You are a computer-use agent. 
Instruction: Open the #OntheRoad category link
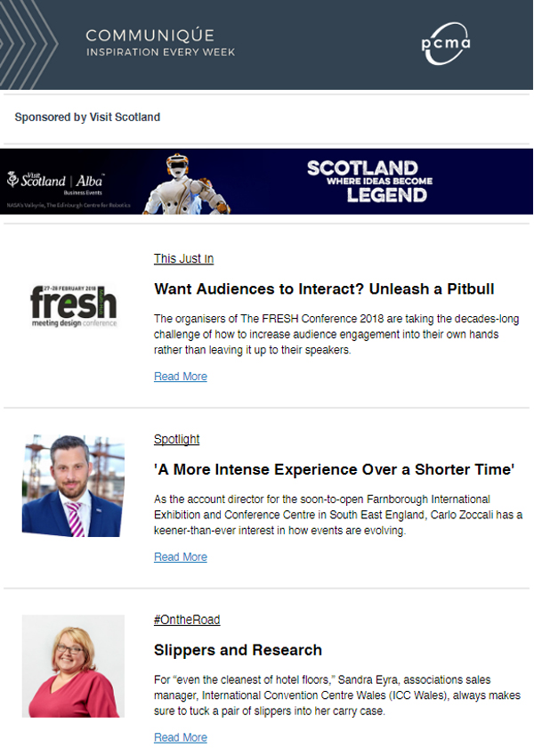pyautogui.click(x=187, y=620)
